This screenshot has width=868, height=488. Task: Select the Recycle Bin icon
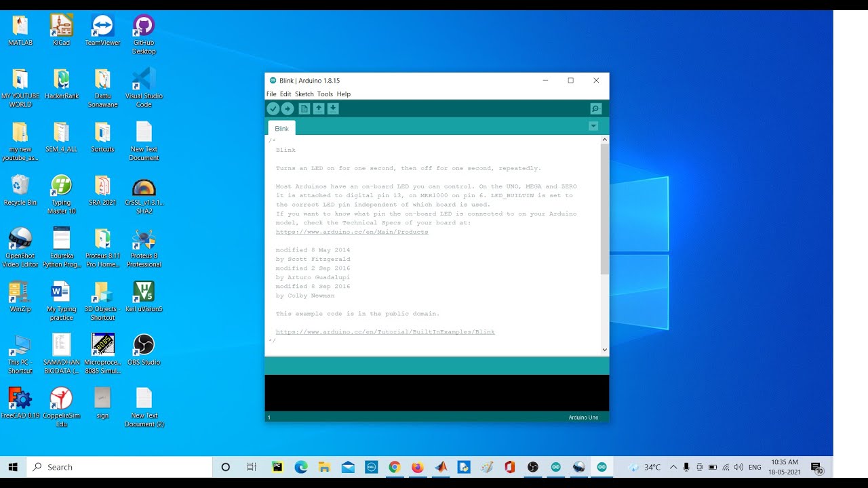pyautogui.click(x=20, y=190)
